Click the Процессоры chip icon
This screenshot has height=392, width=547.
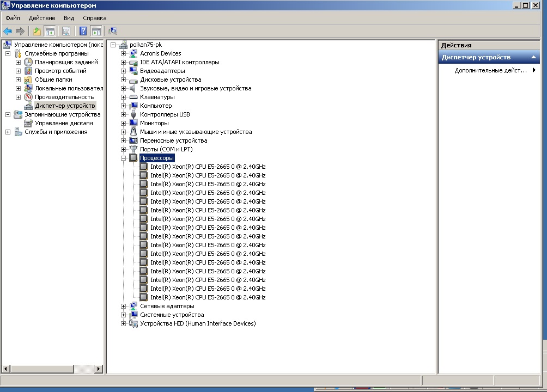pos(133,158)
